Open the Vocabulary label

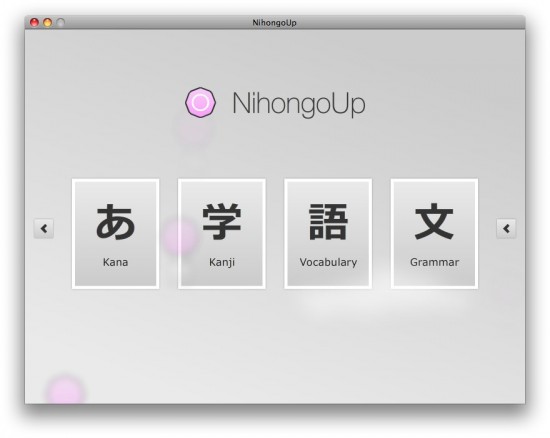point(328,262)
